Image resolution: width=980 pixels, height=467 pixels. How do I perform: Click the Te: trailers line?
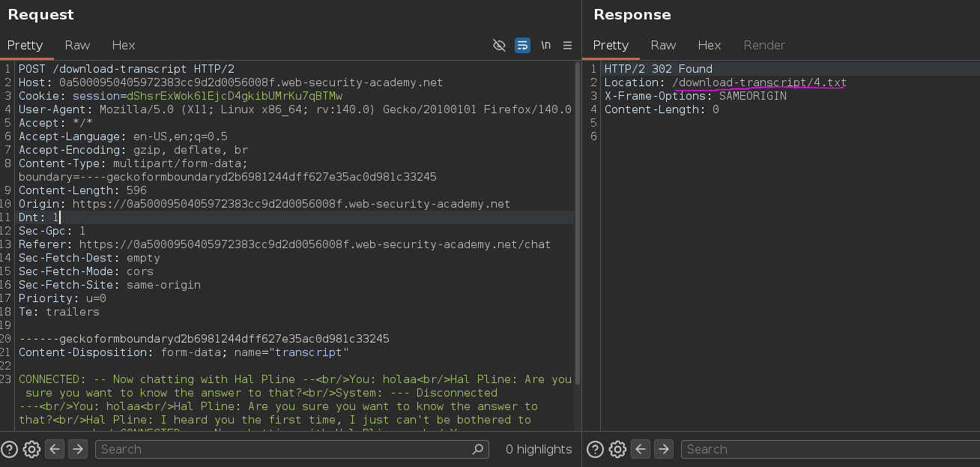(x=59, y=312)
